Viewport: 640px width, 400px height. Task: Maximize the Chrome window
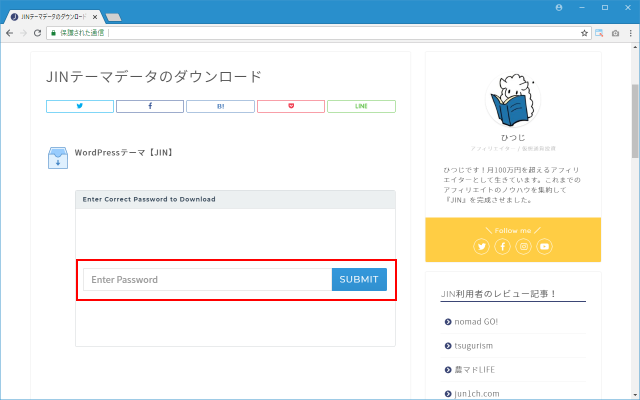click(605, 8)
